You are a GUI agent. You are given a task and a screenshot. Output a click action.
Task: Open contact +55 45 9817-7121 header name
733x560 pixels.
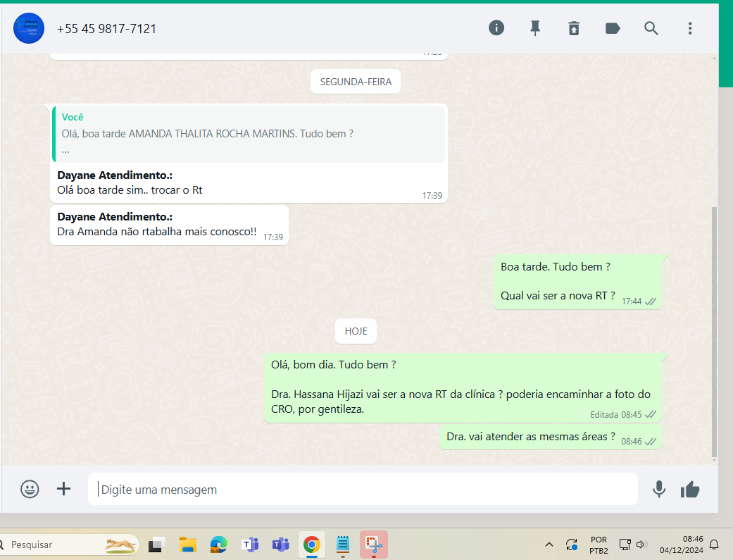tap(106, 29)
